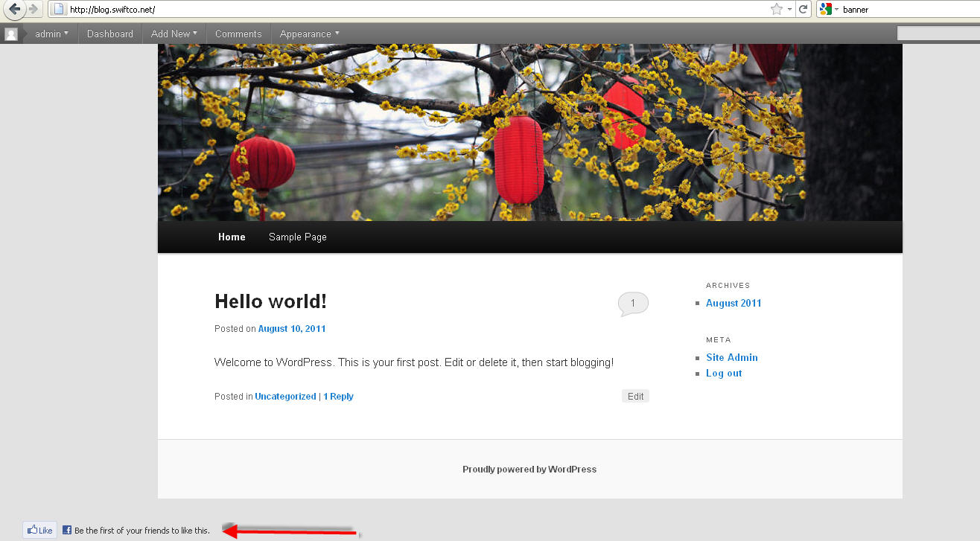Click the Facebook icon next to the like text
The width and height of the screenshot is (980, 541).
[x=67, y=530]
